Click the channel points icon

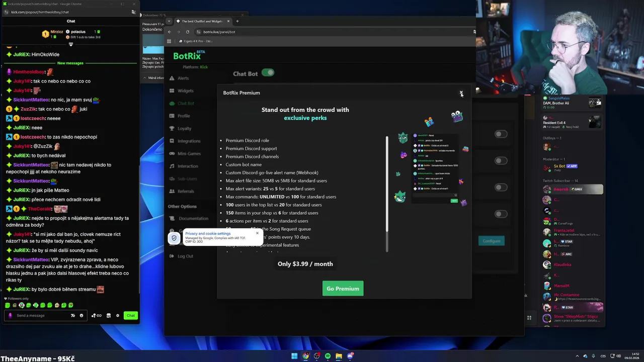tap(96, 315)
